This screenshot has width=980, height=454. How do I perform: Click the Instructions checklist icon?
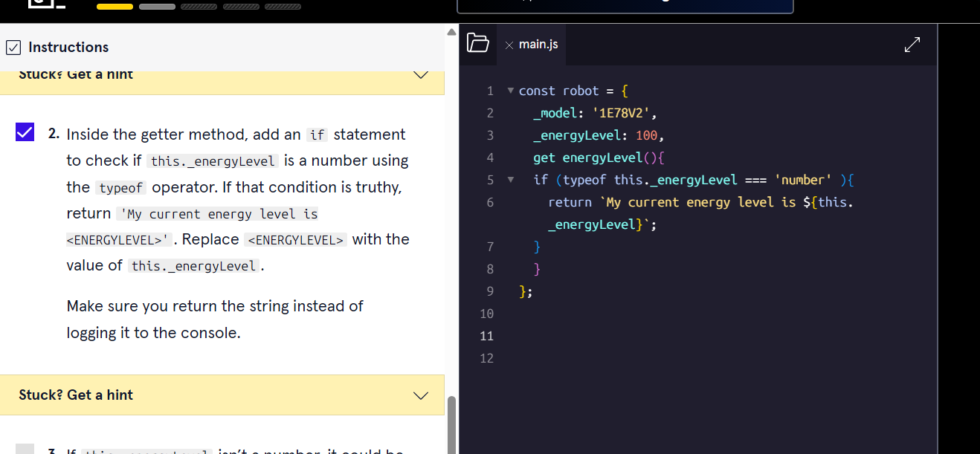(x=13, y=48)
